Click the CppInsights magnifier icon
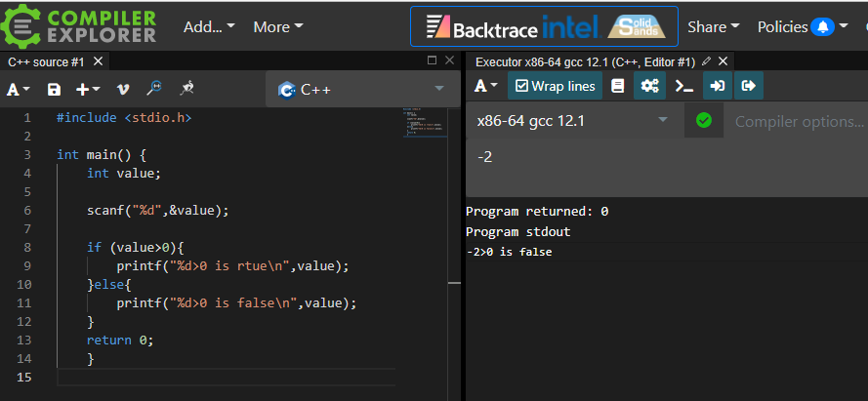Screen dimensions: 868x401 pos(154,88)
